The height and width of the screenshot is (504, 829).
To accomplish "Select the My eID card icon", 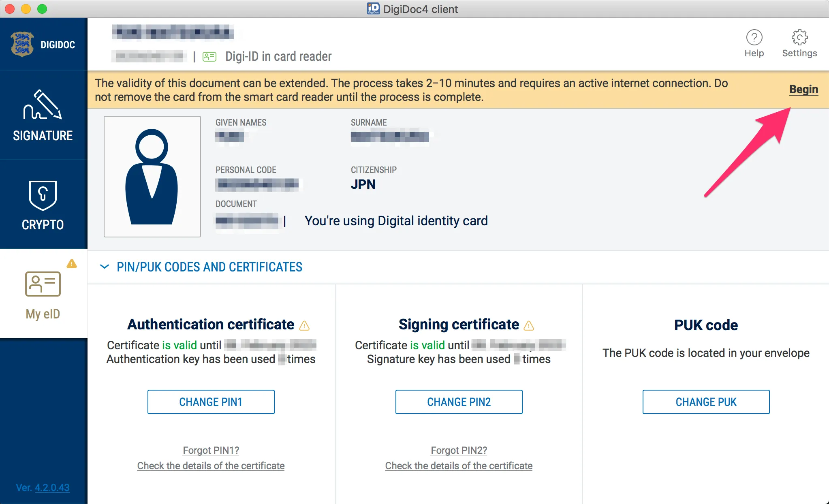I will [x=43, y=284].
